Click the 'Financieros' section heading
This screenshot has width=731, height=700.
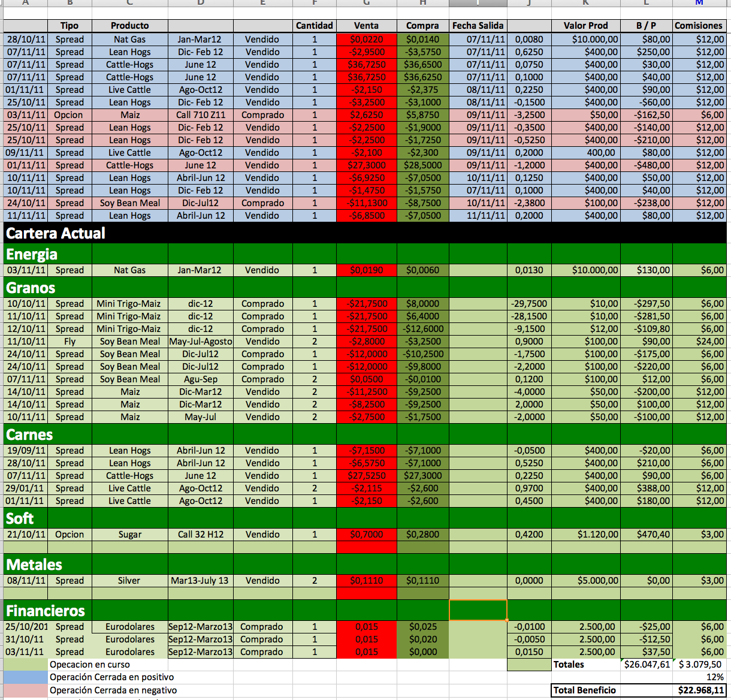pyautogui.click(x=46, y=611)
